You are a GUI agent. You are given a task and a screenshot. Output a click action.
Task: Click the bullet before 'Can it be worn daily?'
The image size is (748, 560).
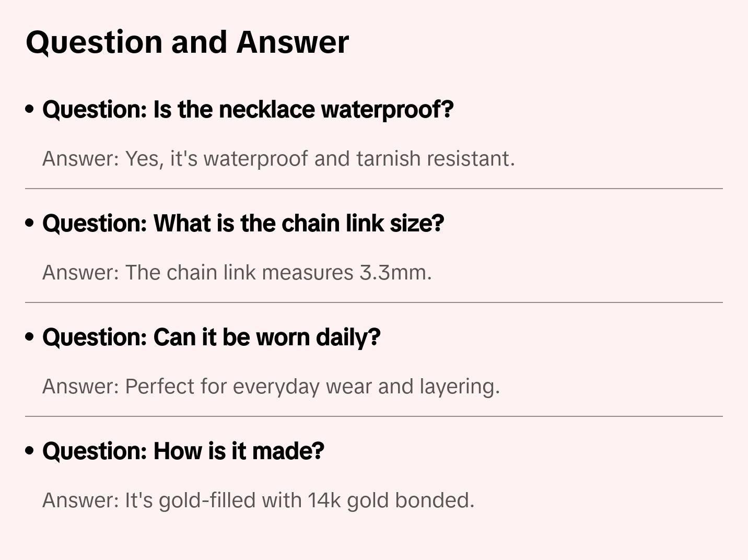point(30,337)
